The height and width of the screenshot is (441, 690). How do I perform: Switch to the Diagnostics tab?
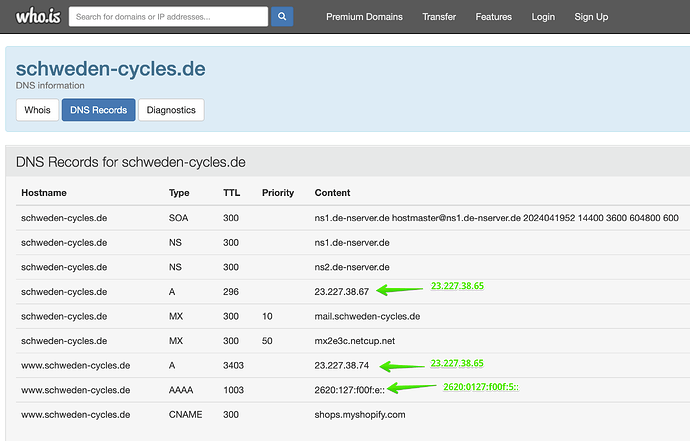[x=171, y=110]
